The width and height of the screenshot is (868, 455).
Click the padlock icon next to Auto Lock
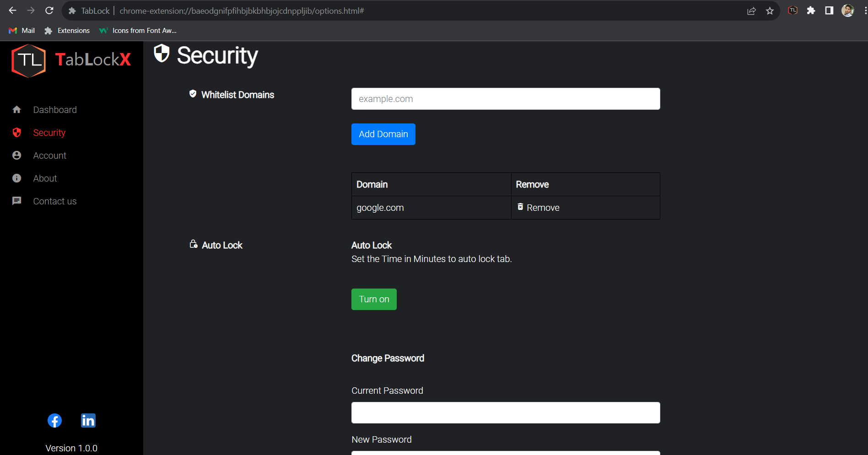coord(193,244)
